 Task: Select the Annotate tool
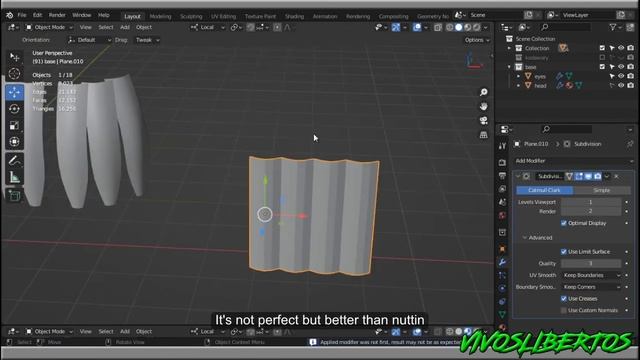point(15,161)
